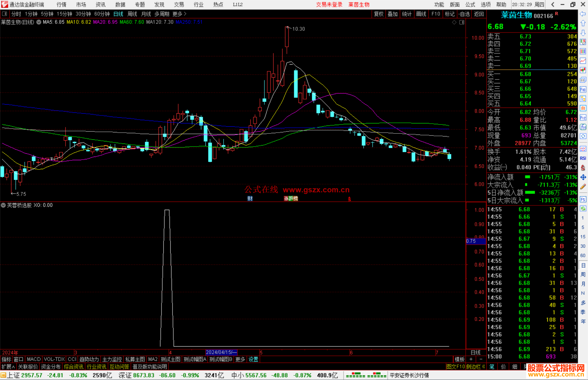Collapse the 侧边栏 side panel
The width and height of the screenshot is (588, 380).
click(x=476, y=367)
